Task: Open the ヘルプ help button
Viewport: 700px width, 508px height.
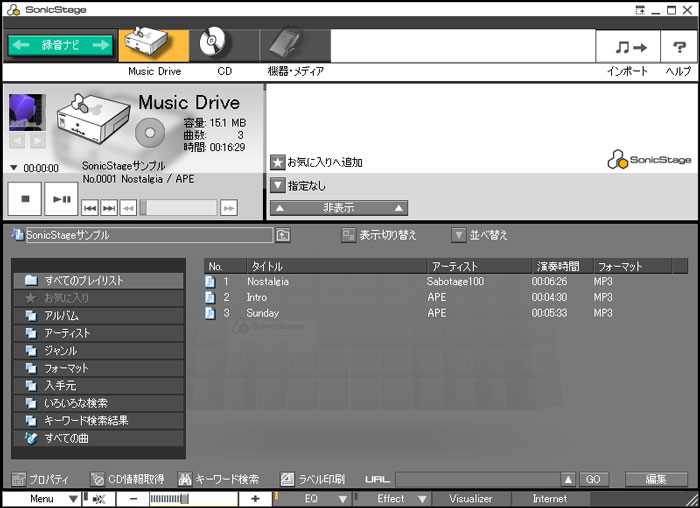Action: 678,47
